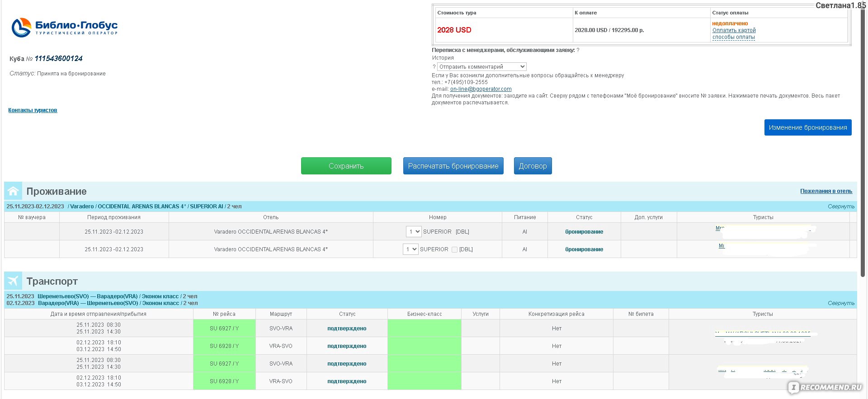The height and width of the screenshot is (399, 868).
Task: Click the phone number +7(495)109-2555
Action: tap(466, 82)
